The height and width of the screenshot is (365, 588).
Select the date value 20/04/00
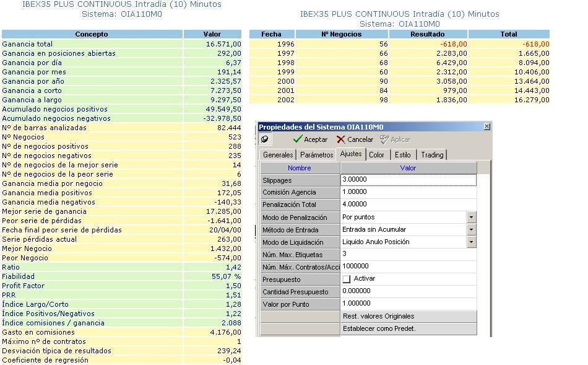point(225,230)
